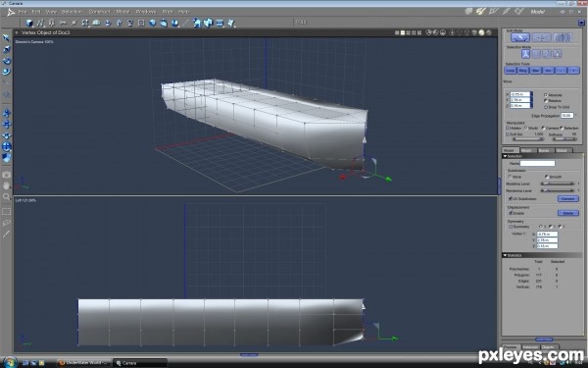
Task: Select None subdivision radio button
Action: pos(510,177)
